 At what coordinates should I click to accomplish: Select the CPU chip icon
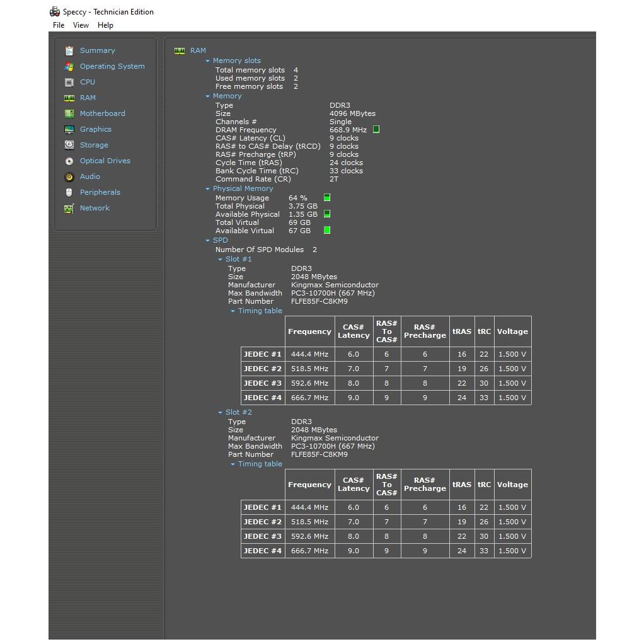[69, 82]
